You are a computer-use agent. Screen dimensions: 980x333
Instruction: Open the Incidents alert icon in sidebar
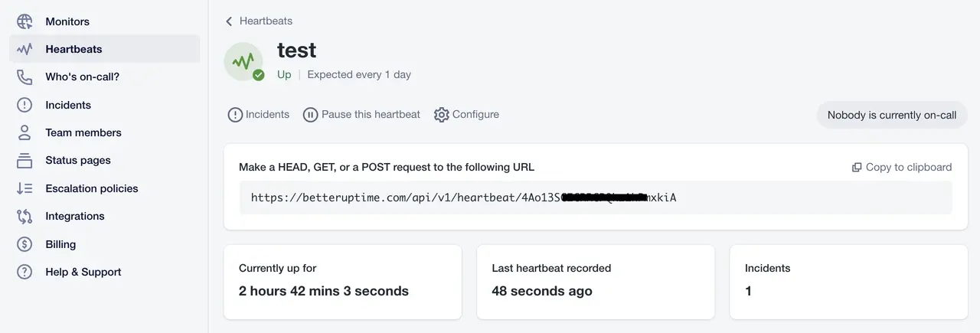24,105
